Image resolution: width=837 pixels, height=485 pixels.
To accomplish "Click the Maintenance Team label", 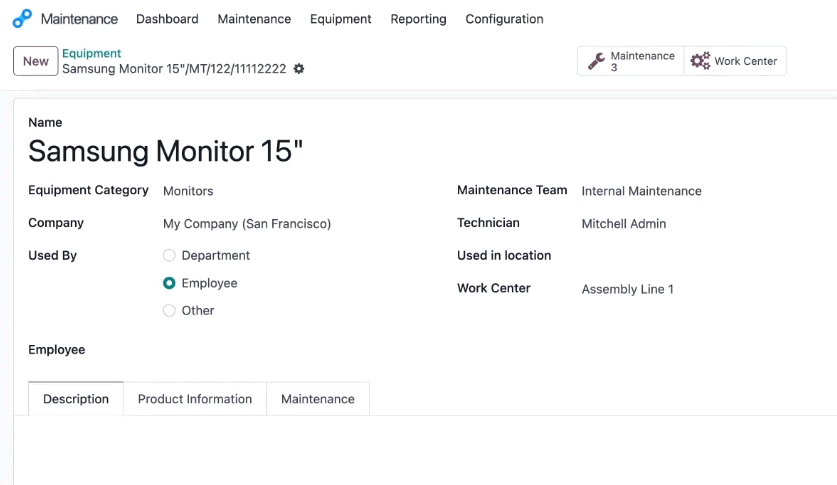I will (x=512, y=190).
